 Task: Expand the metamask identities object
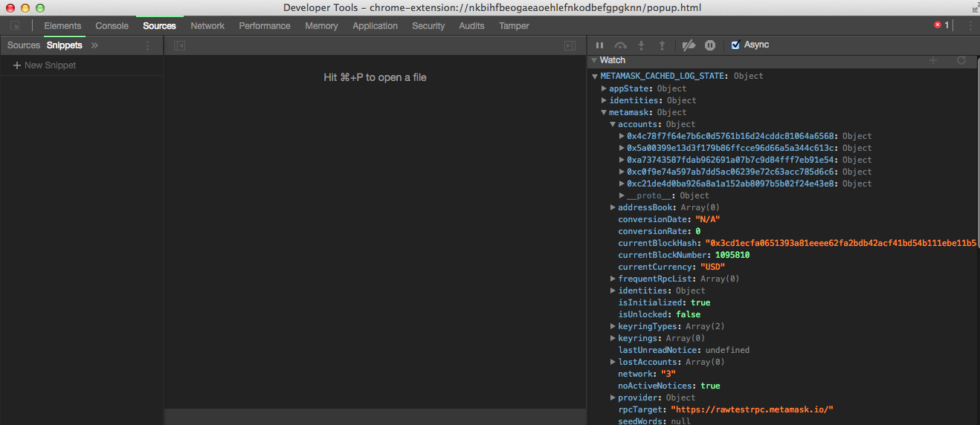[x=613, y=291]
